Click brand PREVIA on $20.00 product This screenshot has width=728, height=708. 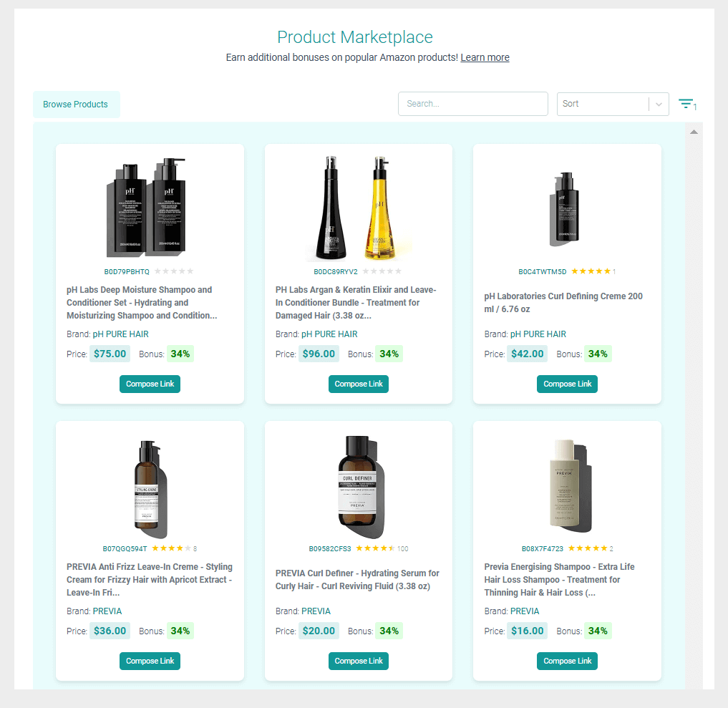tap(316, 611)
